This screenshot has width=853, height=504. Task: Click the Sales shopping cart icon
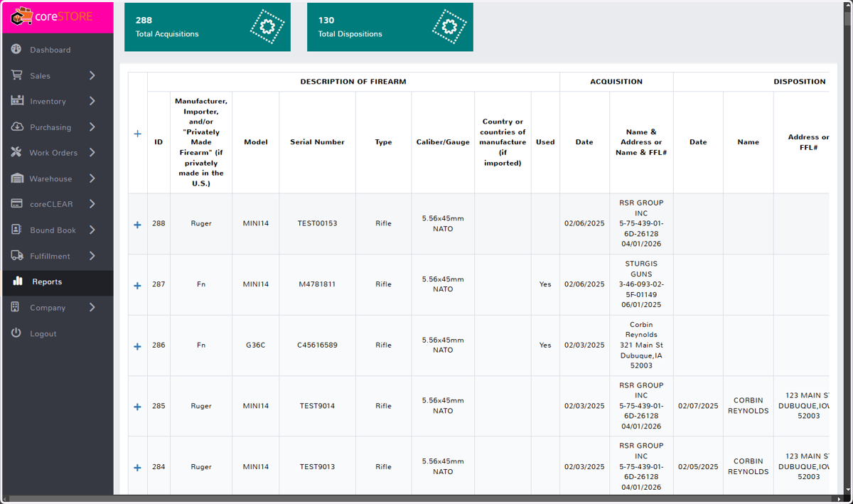tap(16, 75)
